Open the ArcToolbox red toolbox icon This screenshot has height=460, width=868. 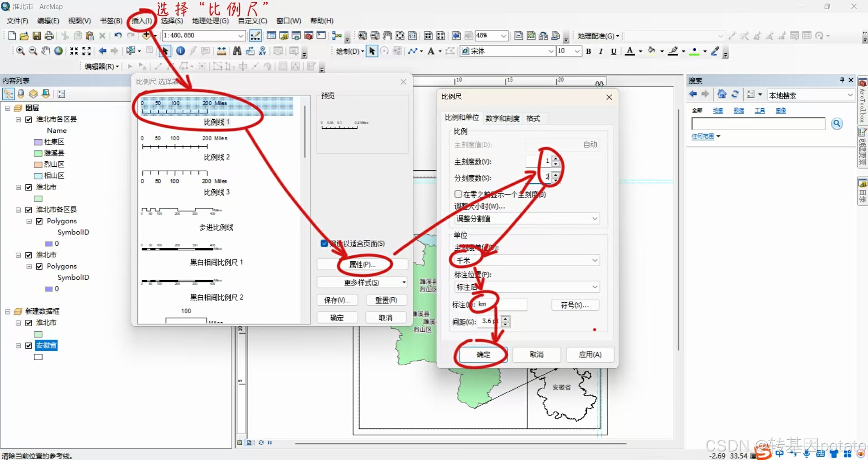click(x=309, y=36)
